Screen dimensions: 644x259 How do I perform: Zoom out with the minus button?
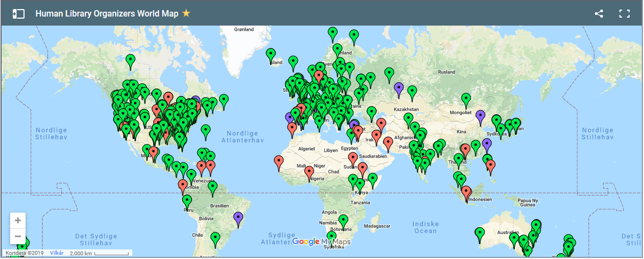(x=18, y=236)
